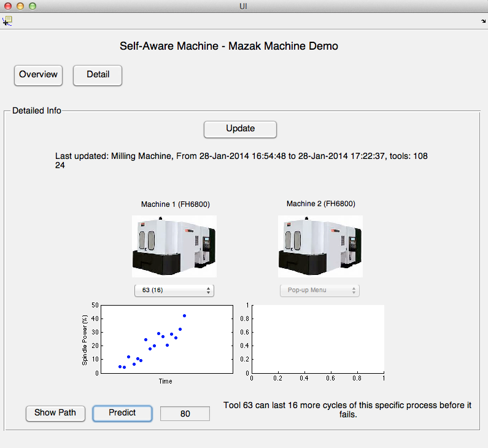Screen dimensions: 488x448
Task: Click the Show Path button
Action: (55, 413)
